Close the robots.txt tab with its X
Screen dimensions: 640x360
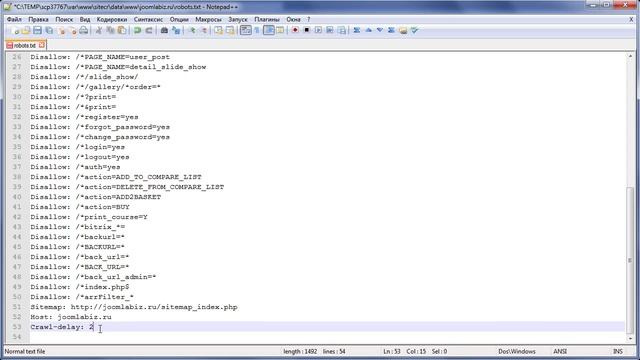(41, 45)
